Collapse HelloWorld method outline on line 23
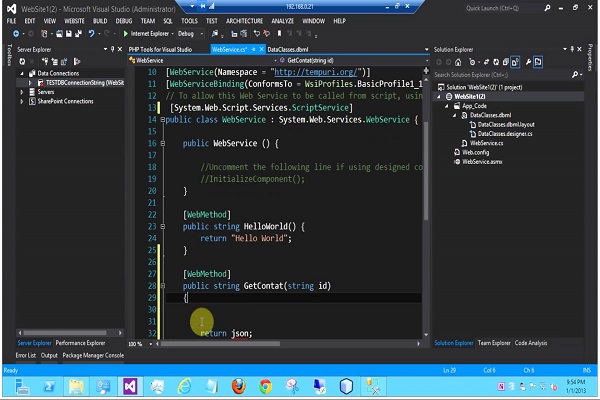The width and height of the screenshot is (600, 400). 163,227
